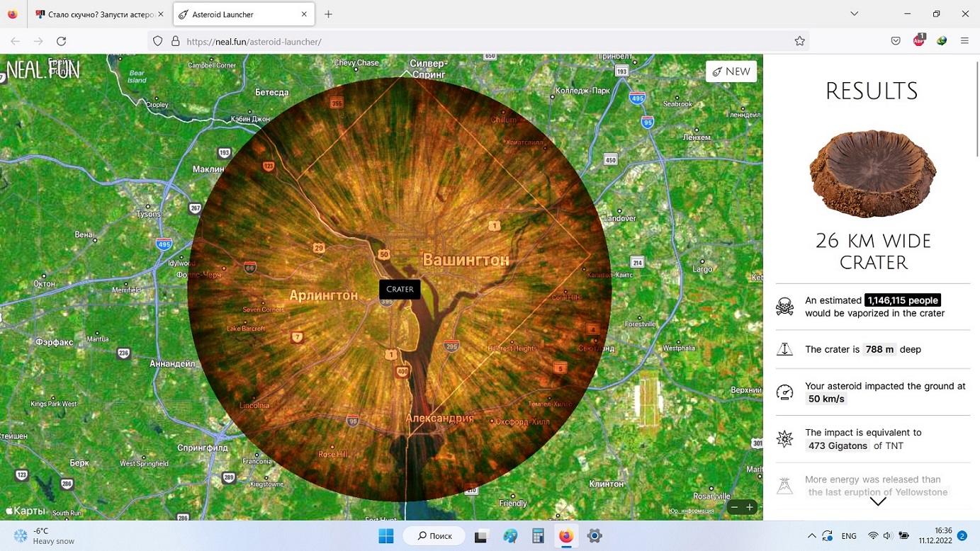Click the Вашингтон city label

466,260
